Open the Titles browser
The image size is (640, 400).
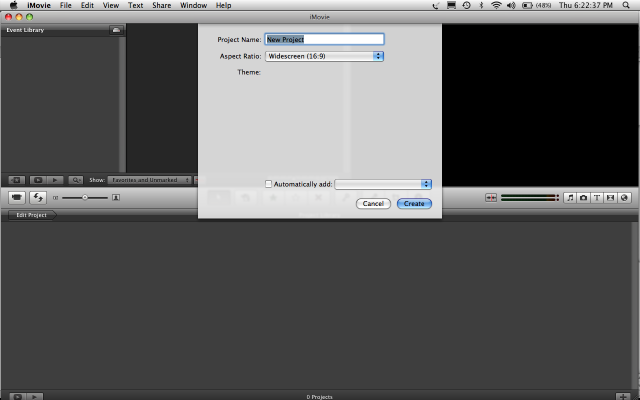click(x=597, y=198)
